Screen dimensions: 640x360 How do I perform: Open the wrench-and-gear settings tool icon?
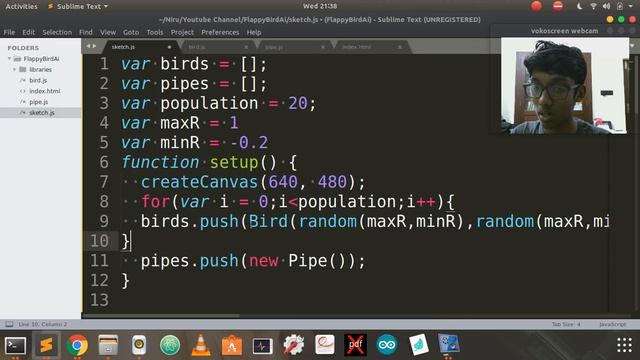pyautogui.click(x=293, y=345)
